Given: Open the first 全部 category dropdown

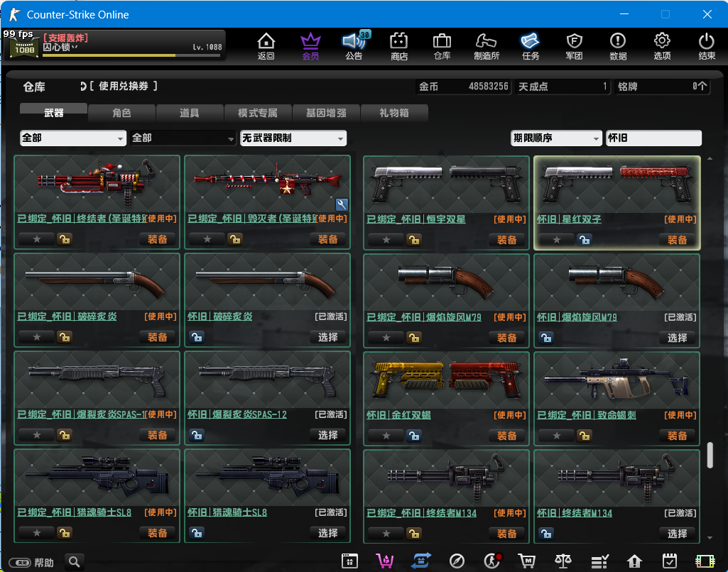Looking at the screenshot, I should tap(73, 138).
